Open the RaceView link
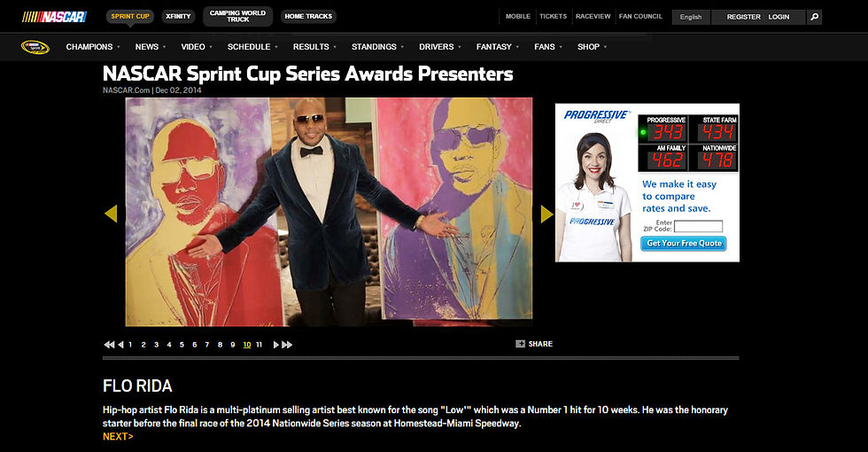Image resolution: width=868 pixels, height=452 pixels. [593, 17]
